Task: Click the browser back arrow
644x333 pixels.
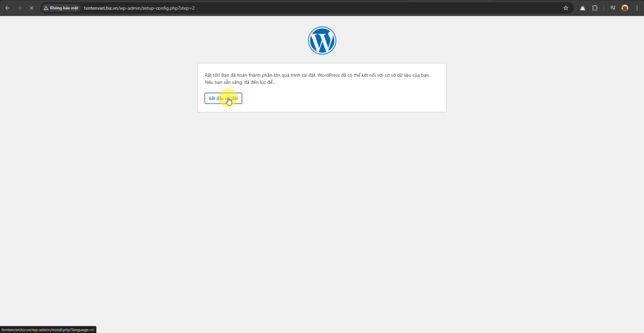Action: tap(7, 8)
